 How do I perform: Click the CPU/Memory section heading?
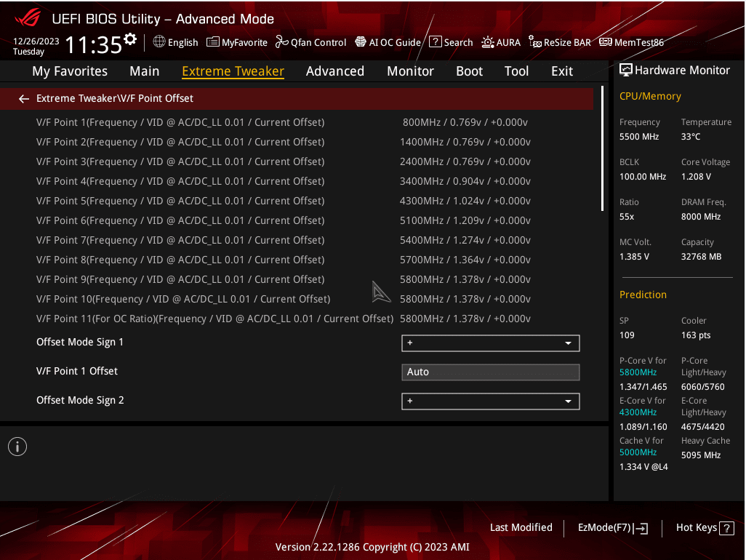coord(650,96)
